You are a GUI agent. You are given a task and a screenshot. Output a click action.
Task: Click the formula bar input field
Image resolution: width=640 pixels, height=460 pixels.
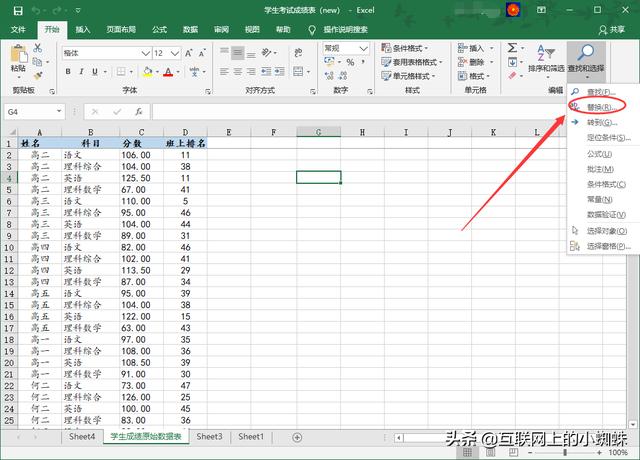(x=359, y=112)
